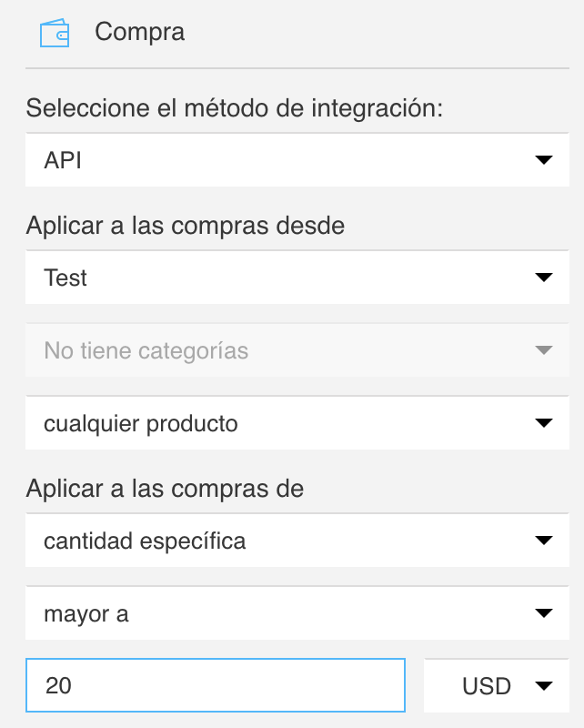This screenshot has width=584, height=728.
Task: Click the Aplicar a las compras desde label
Action: point(186,226)
